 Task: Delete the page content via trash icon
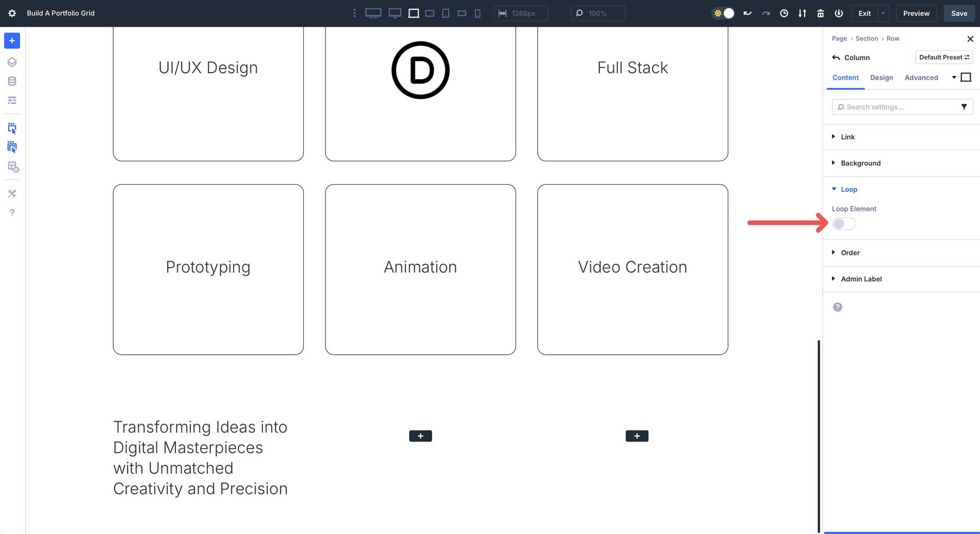820,13
